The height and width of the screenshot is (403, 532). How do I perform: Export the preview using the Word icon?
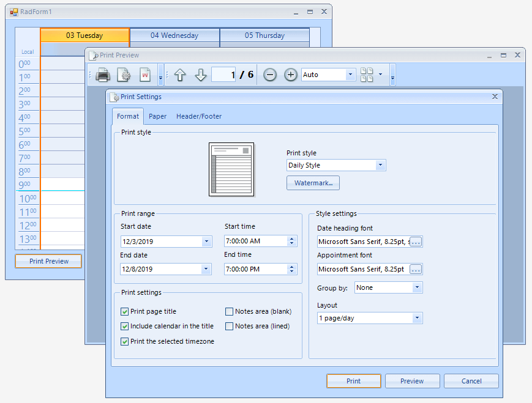145,75
